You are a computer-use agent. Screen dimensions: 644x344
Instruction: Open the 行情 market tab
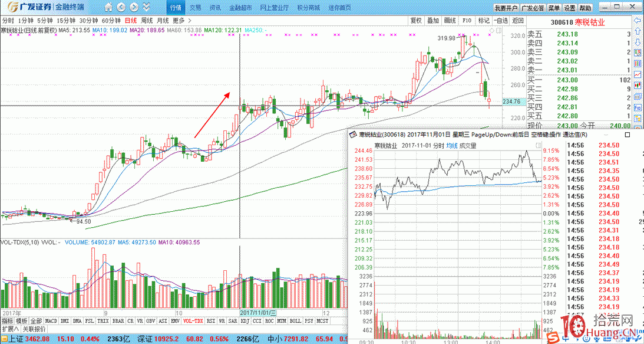click(176, 8)
